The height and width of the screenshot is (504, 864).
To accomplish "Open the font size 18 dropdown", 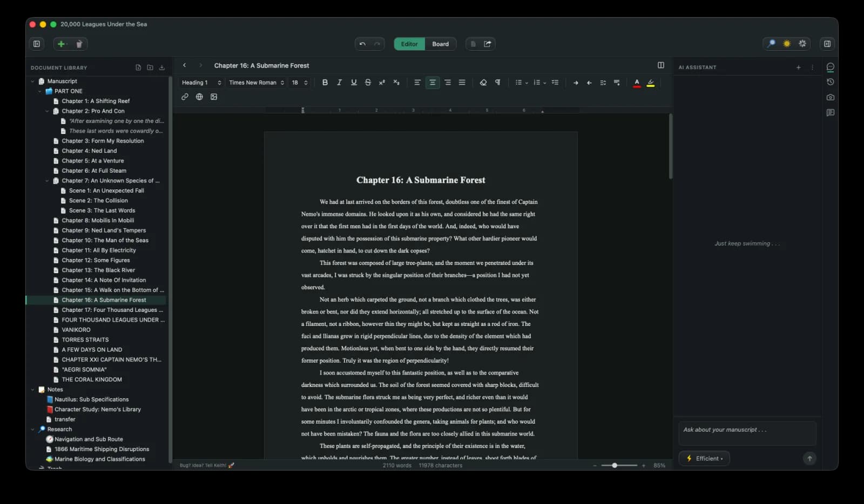I will tap(300, 83).
